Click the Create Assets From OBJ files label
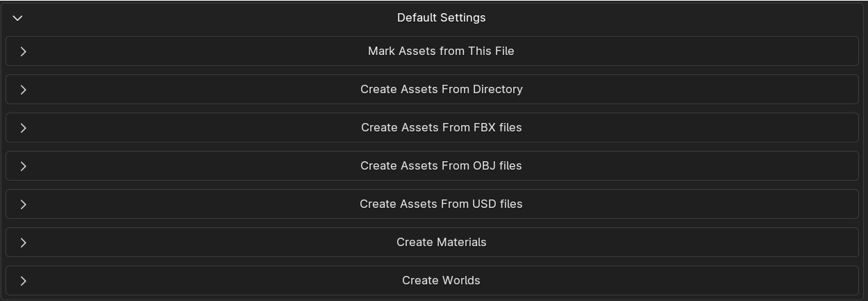 (441, 166)
